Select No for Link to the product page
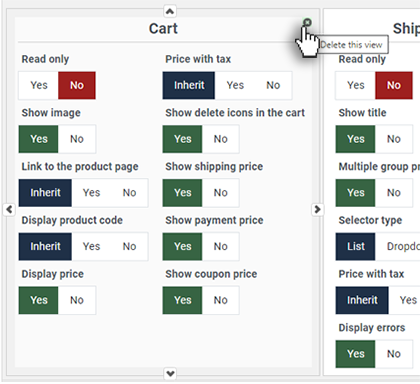 (129, 193)
